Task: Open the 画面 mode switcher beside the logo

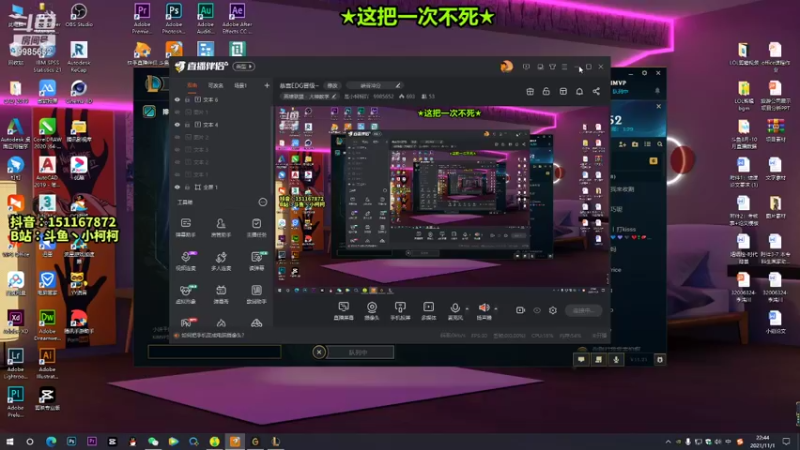Action: [244, 66]
